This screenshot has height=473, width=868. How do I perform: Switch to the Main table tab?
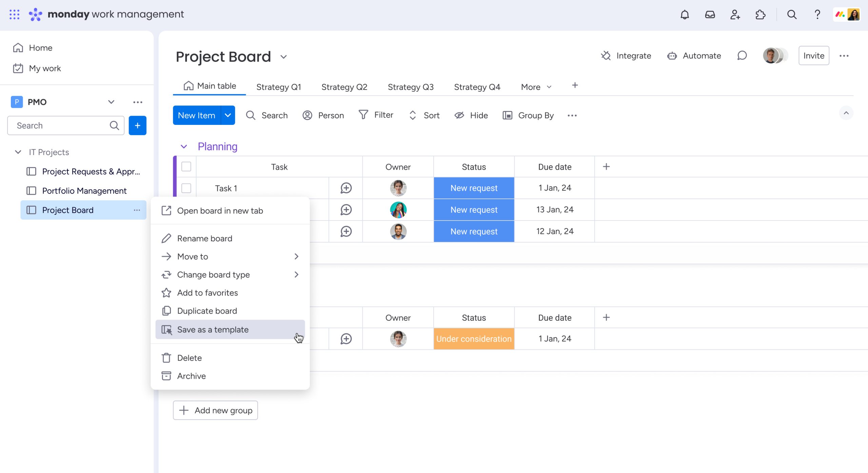point(210,86)
